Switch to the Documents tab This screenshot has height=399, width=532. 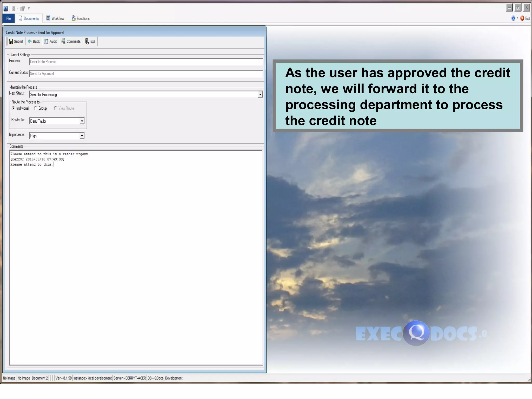(x=29, y=18)
